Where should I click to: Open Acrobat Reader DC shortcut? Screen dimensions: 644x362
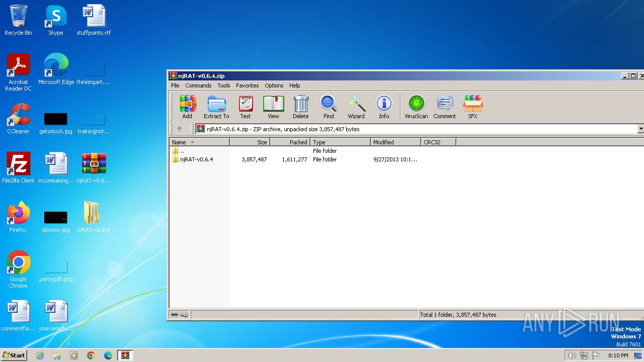[18, 72]
